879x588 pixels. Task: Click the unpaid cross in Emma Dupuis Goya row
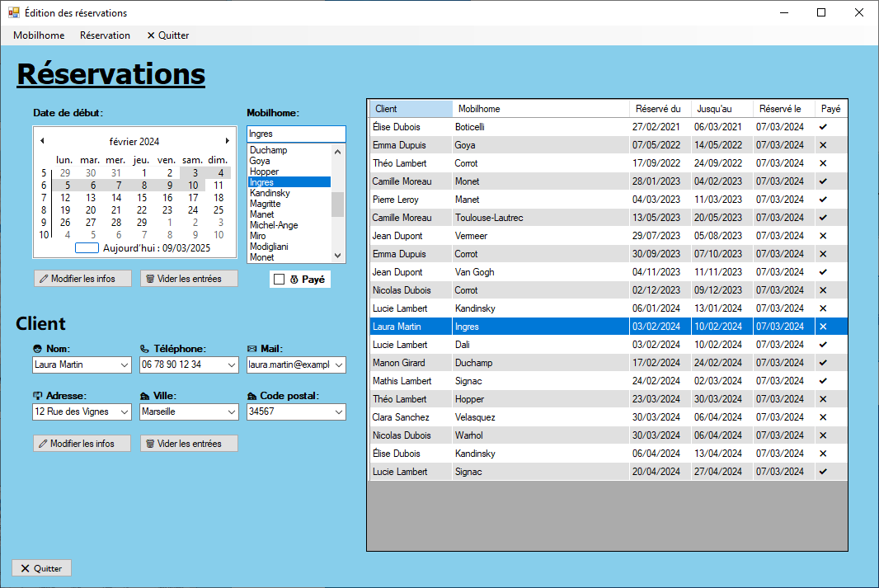point(822,145)
